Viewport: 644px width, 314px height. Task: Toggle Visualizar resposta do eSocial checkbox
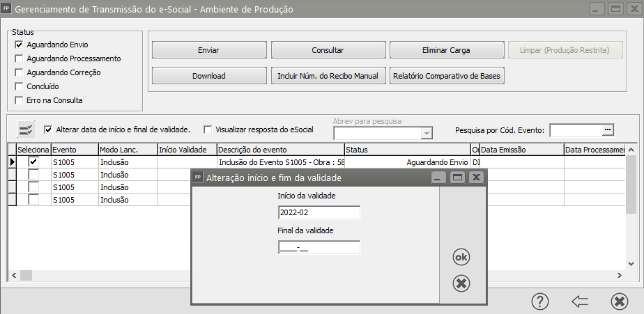208,129
